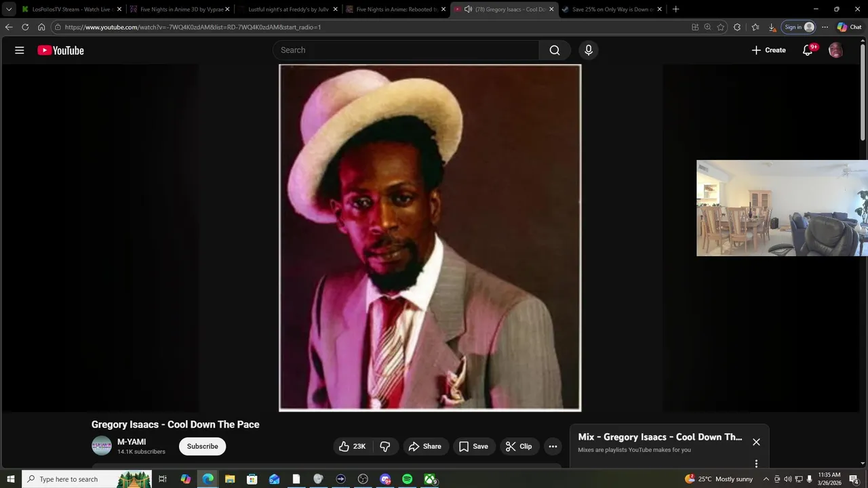This screenshot has height=488, width=868.
Task: Click the Sign in profile button
Action: pos(798,27)
